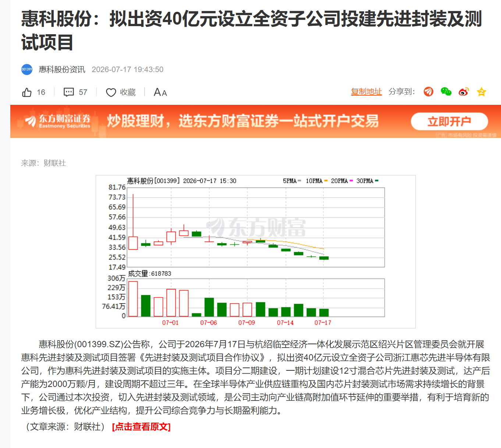This screenshot has height=448, width=501.
Task: Click the 分享到 label
Action: click(x=402, y=92)
